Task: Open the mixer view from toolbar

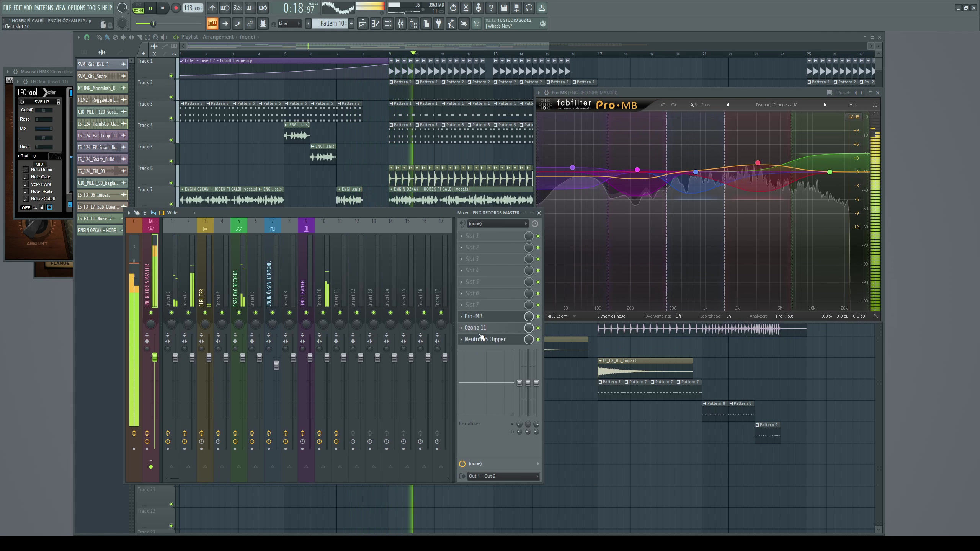Action: [x=401, y=24]
